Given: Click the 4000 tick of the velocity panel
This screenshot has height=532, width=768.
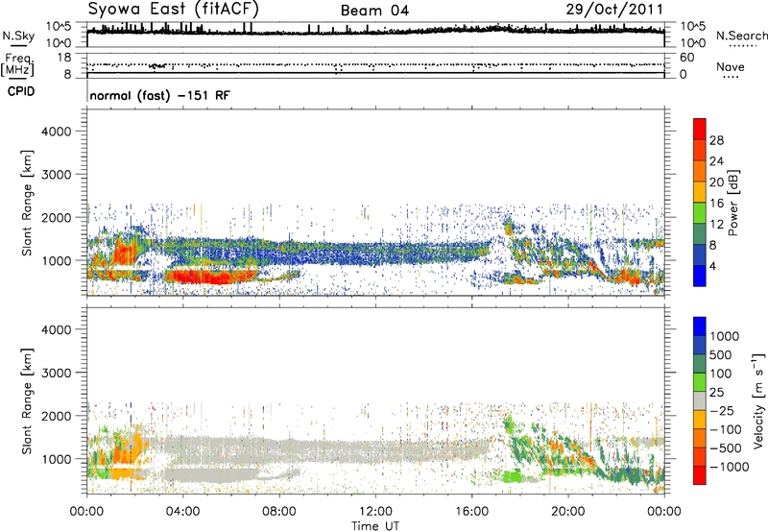Looking at the screenshot, I should coord(56,329).
